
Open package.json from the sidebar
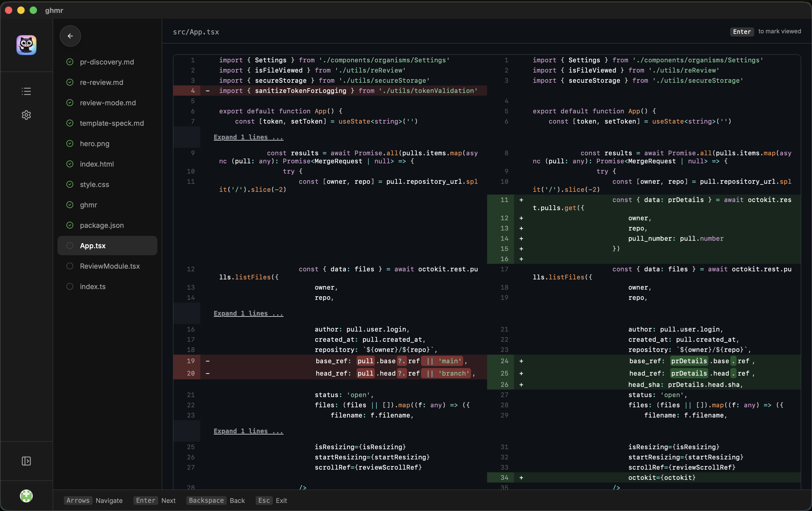click(x=102, y=225)
